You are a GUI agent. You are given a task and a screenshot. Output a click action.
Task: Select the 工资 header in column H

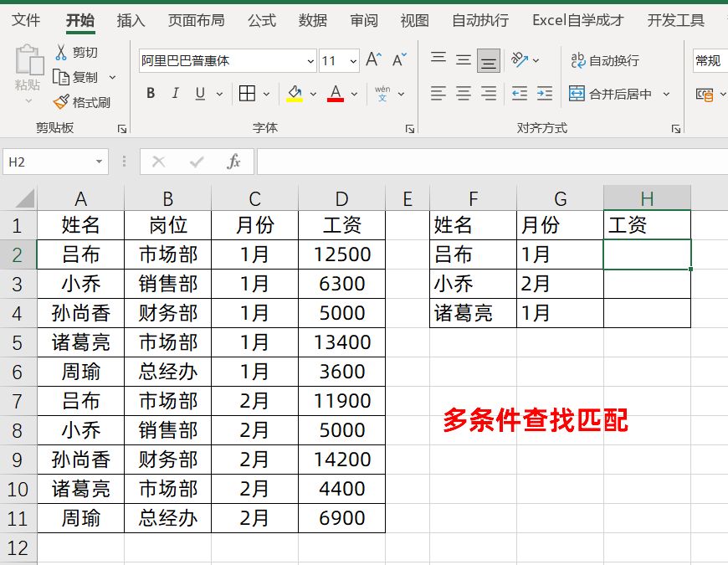(647, 225)
